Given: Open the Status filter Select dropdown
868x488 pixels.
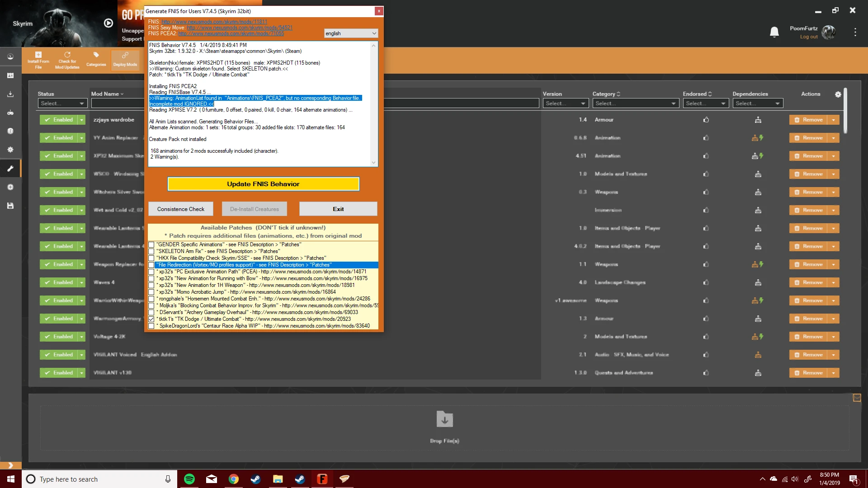Looking at the screenshot, I should (x=62, y=103).
